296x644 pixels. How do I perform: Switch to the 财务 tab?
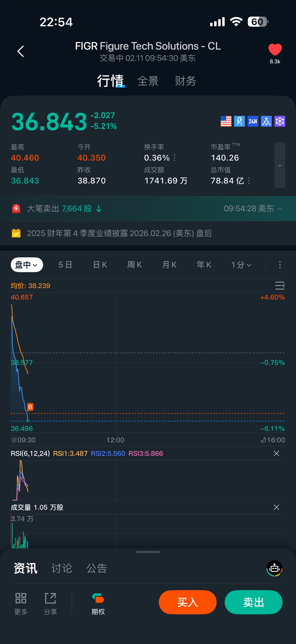pos(185,81)
